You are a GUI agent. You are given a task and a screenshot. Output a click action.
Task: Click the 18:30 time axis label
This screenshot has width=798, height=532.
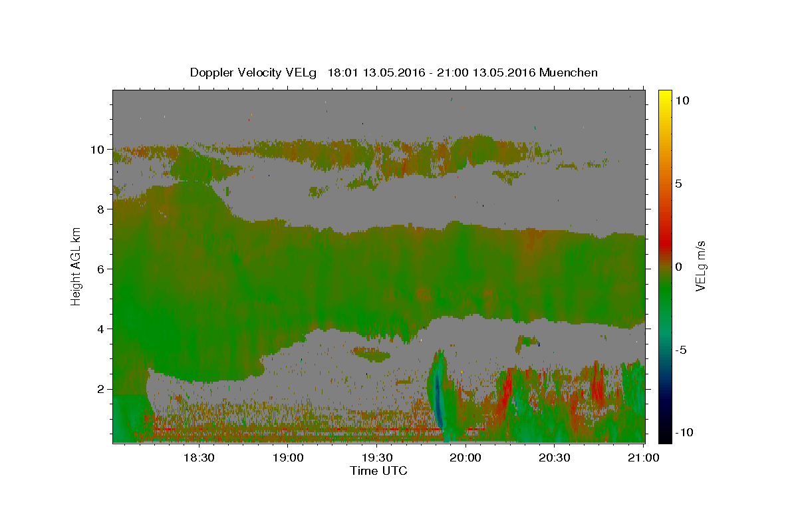point(198,458)
